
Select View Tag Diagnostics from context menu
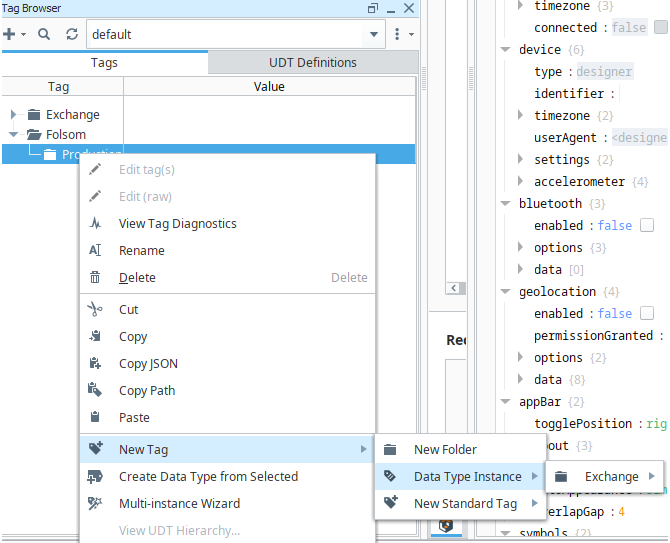(x=177, y=224)
